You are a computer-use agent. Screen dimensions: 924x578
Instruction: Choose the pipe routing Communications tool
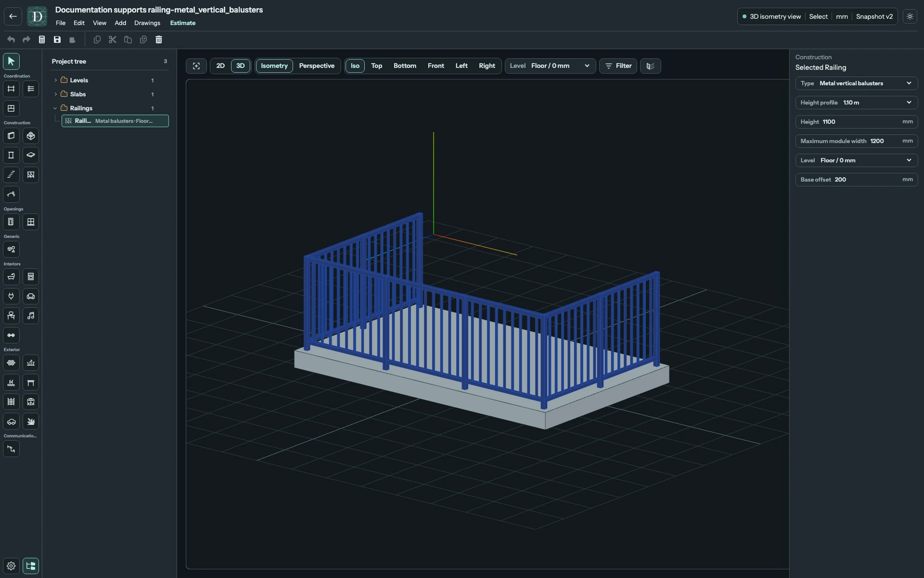(x=11, y=449)
